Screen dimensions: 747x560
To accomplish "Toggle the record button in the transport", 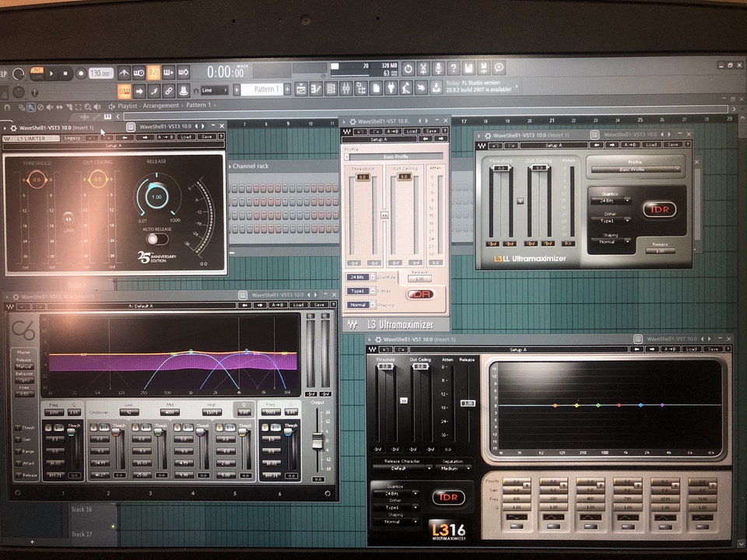I will [80, 73].
